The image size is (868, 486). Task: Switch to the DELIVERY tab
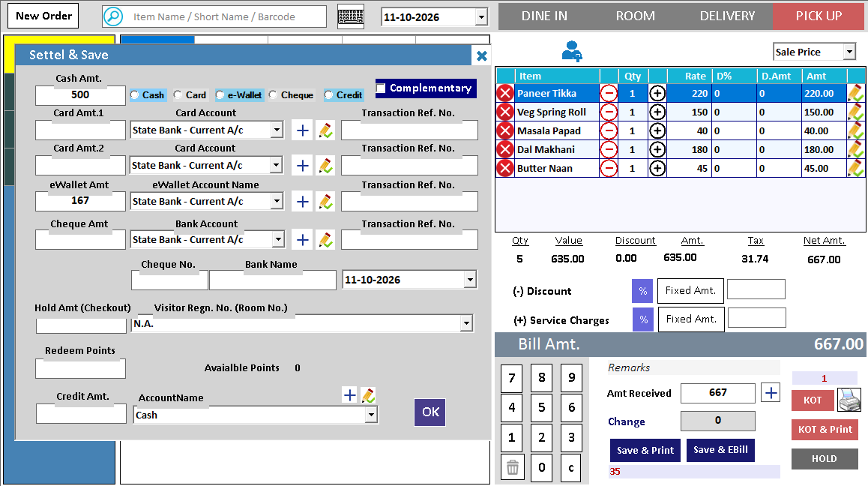point(727,16)
